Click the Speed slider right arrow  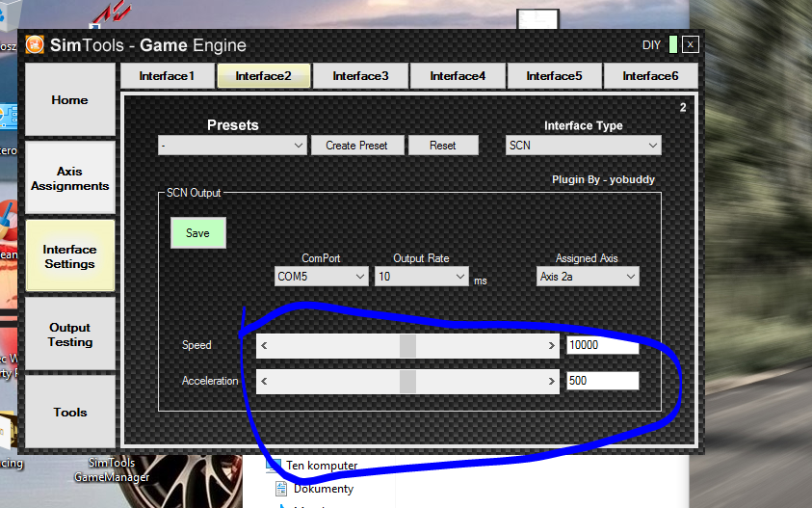[552, 346]
